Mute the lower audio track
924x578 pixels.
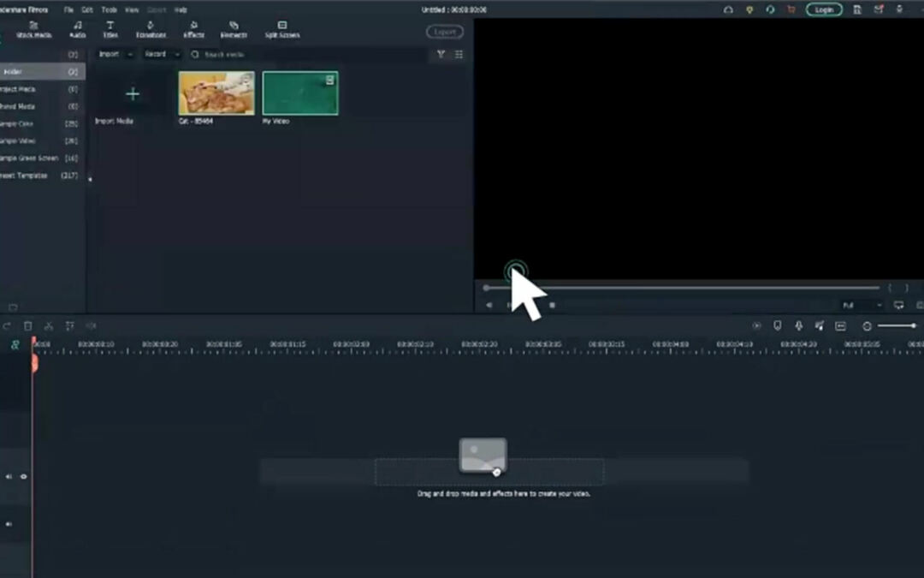(x=9, y=524)
